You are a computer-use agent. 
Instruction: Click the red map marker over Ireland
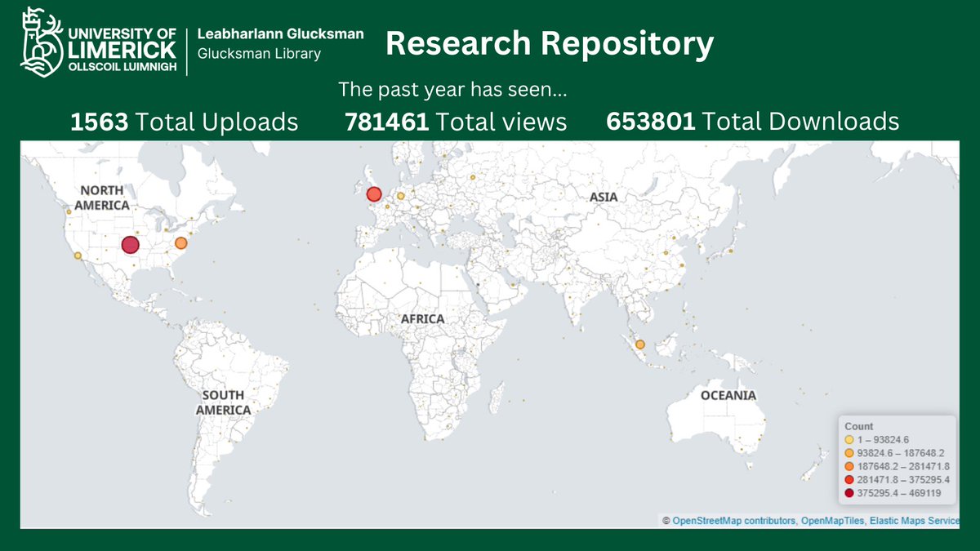374,194
